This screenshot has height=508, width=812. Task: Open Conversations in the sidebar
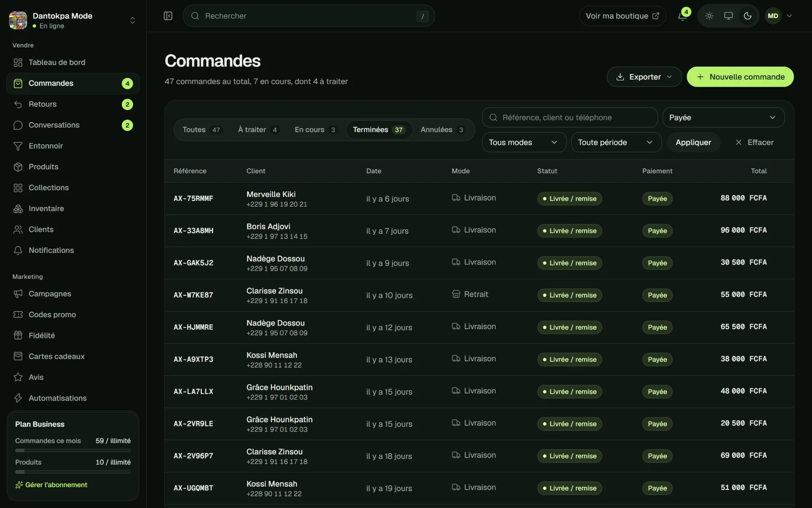point(73,125)
